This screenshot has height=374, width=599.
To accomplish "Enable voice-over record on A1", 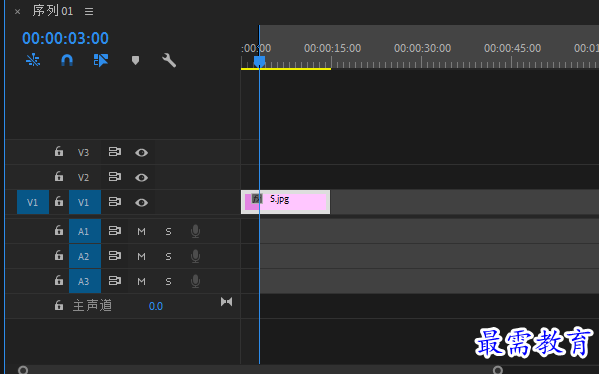I will click(x=195, y=231).
